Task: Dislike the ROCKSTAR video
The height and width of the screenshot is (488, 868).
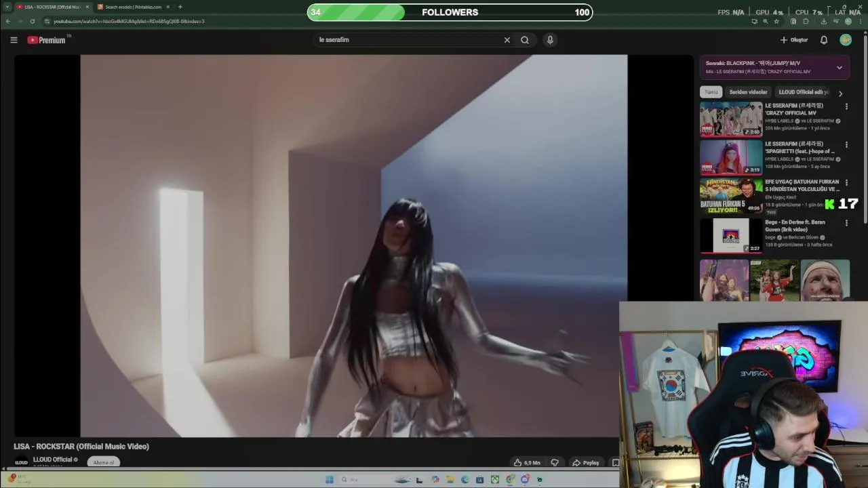Action: click(x=555, y=462)
